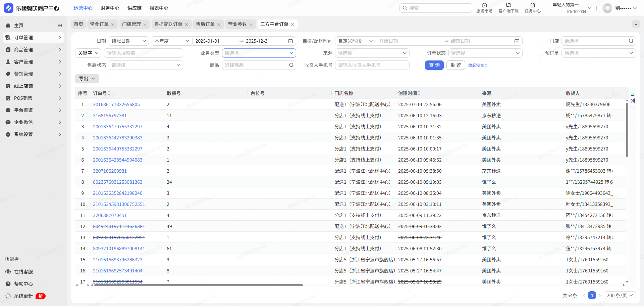Expand the 订单状态 dropdown
The image size is (644, 306).
click(x=485, y=53)
